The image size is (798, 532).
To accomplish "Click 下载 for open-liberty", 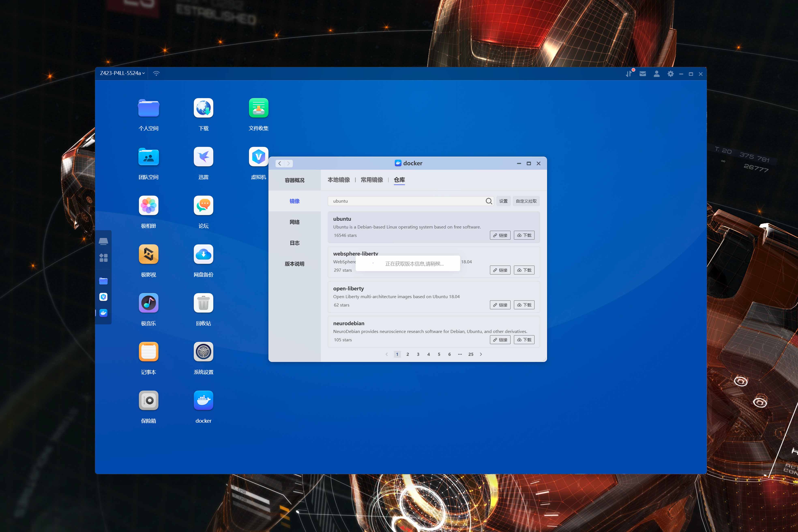I will click(524, 305).
